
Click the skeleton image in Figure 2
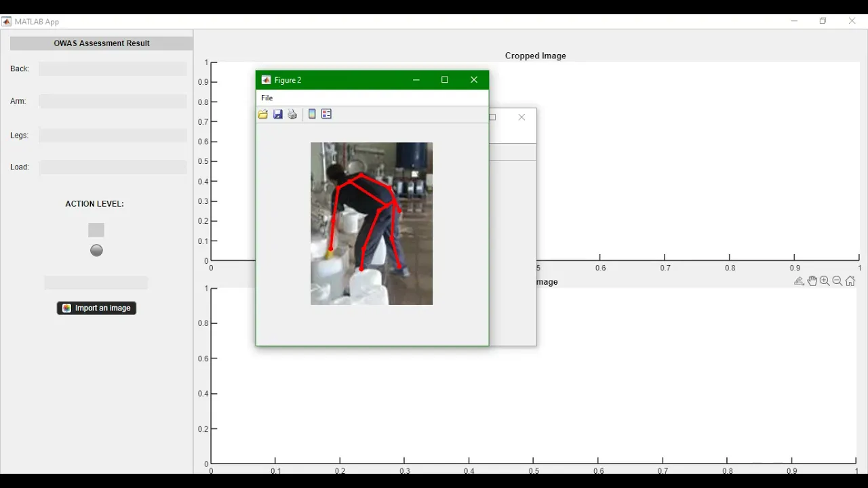pos(372,224)
